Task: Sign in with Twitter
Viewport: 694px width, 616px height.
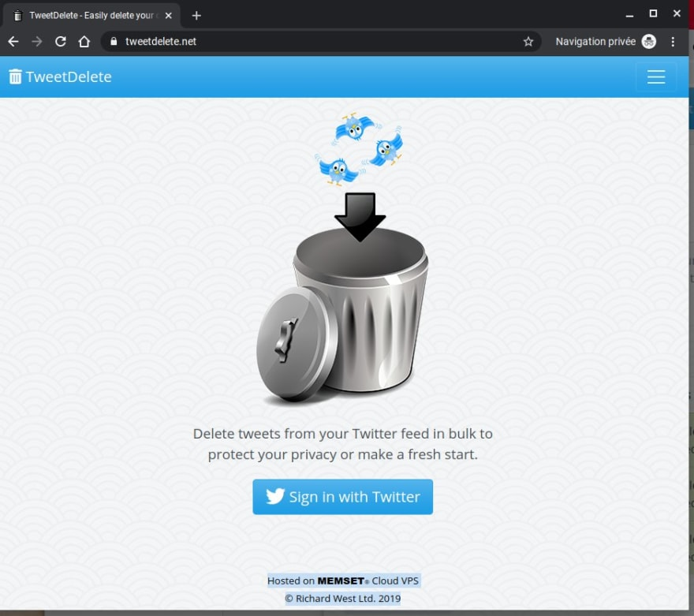Action: coord(342,497)
